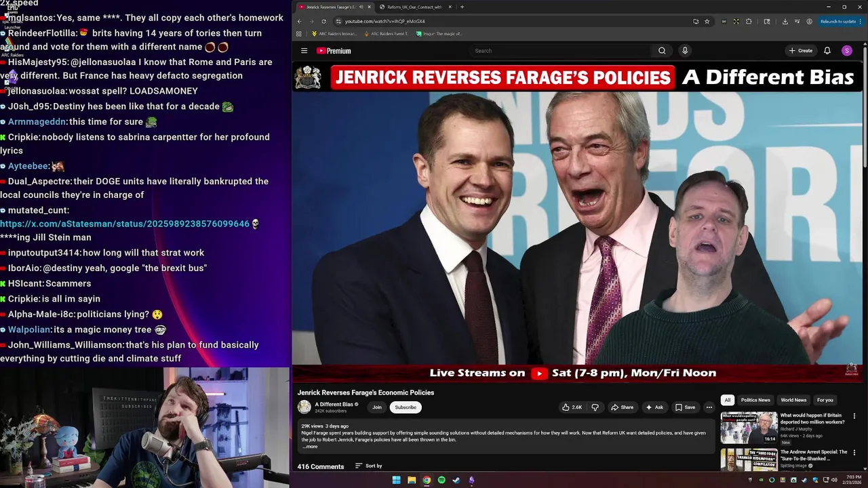868x488 pixels.
Task: Start voice search with microphone icon
Action: (685, 51)
